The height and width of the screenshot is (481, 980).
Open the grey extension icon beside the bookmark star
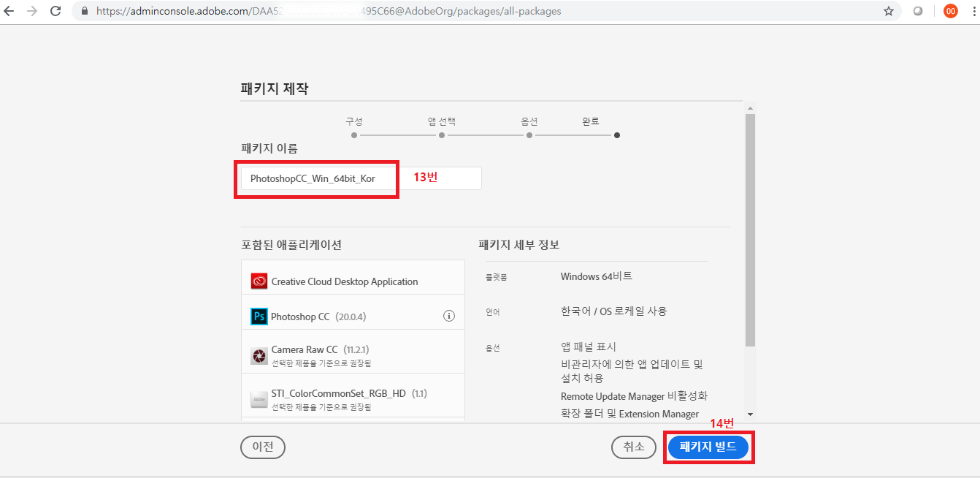click(918, 11)
